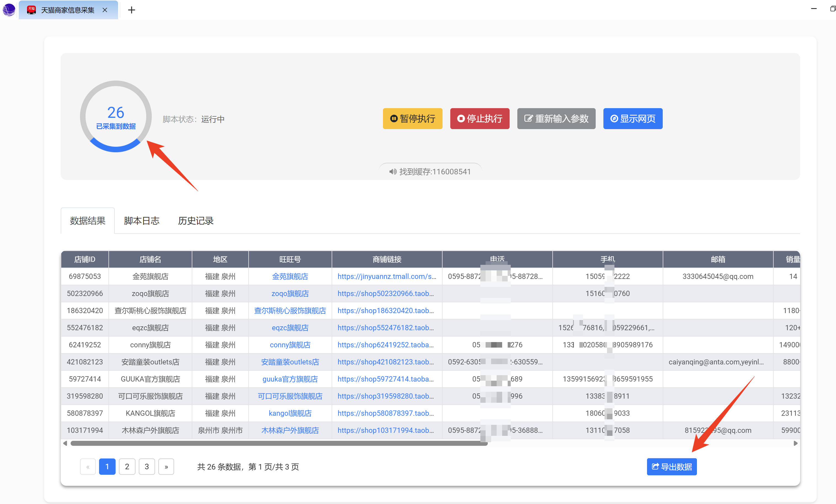The image size is (836, 504).
Task: Open the 查尔斯桃心服饰旗舰店 wangwang link
Action: 290,311
